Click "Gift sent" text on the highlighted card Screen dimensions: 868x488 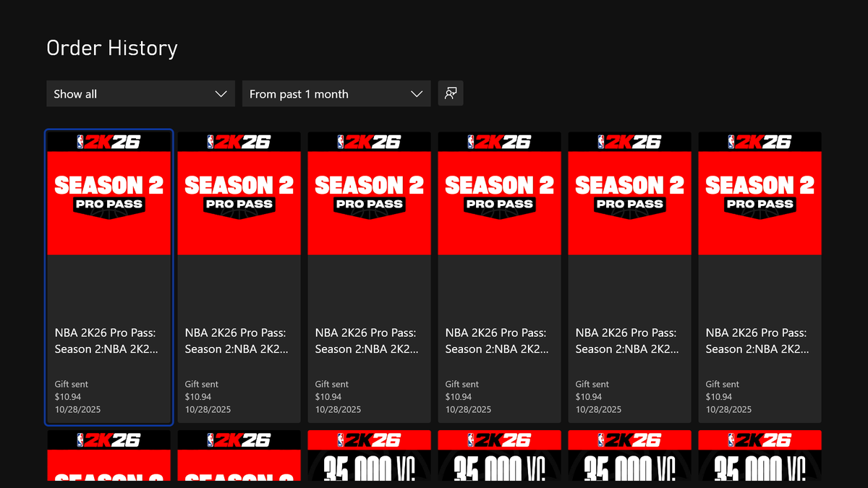(72, 384)
